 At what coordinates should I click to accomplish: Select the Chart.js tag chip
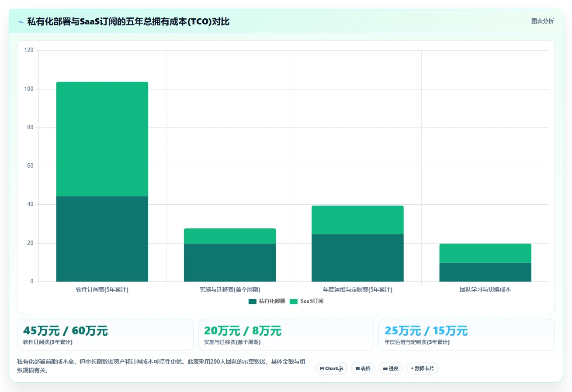[x=331, y=368]
